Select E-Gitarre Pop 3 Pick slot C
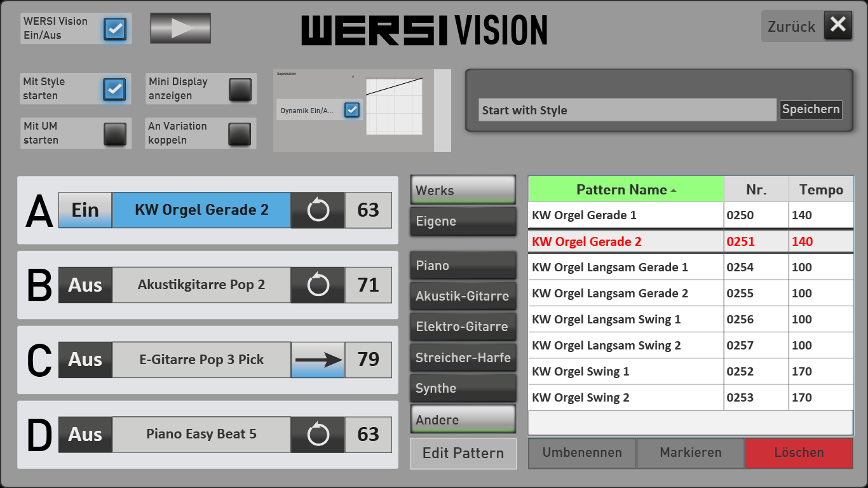 (201, 360)
